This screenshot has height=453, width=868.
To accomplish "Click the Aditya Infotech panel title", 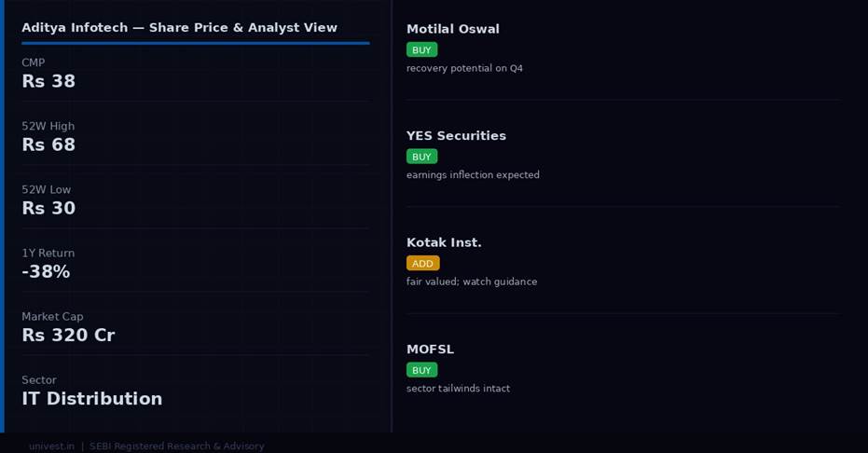I will pos(179,28).
